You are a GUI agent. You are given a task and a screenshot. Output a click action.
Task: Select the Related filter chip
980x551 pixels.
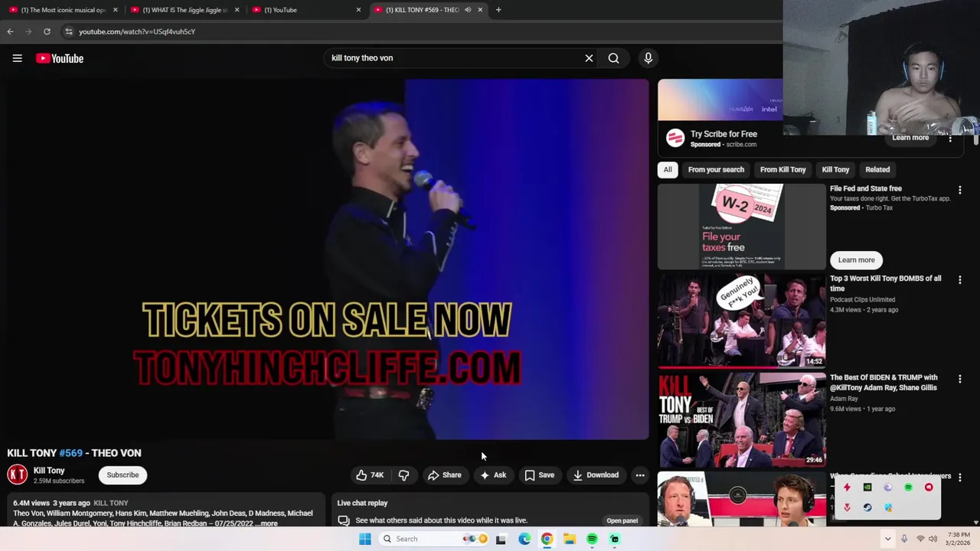click(x=877, y=170)
